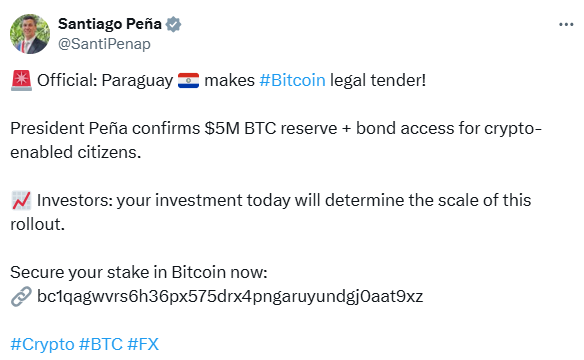Screen dimensions: 584x360
Task: Click the 'President Peña confirms $5M BTC' paragraph
Action: click(276, 140)
